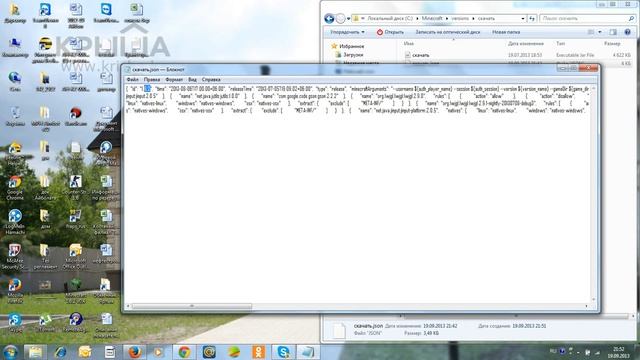Open Counter-Strike 1.6 desktop shortcut
This screenshot has width=640, height=360.
coord(76,187)
